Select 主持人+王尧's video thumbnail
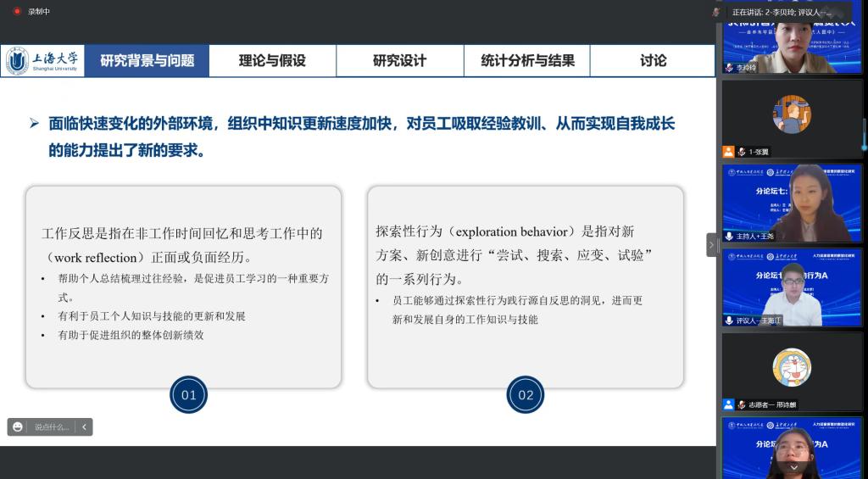This screenshot has width=868, height=479. [792, 203]
